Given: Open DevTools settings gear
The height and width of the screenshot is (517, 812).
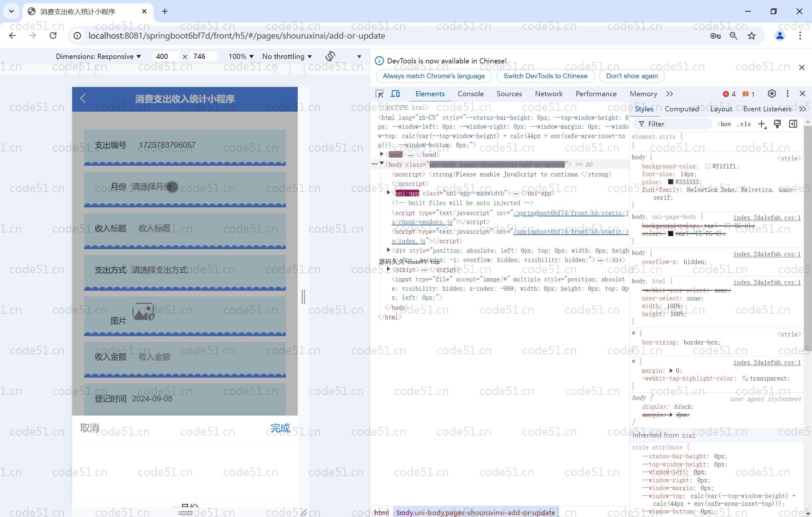Looking at the screenshot, I should point(771,94).
